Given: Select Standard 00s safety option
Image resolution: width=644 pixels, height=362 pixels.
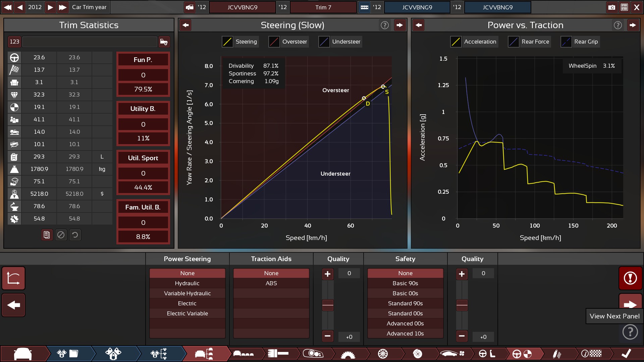Looking at the screenshot, I should click(x=405, y=313).
